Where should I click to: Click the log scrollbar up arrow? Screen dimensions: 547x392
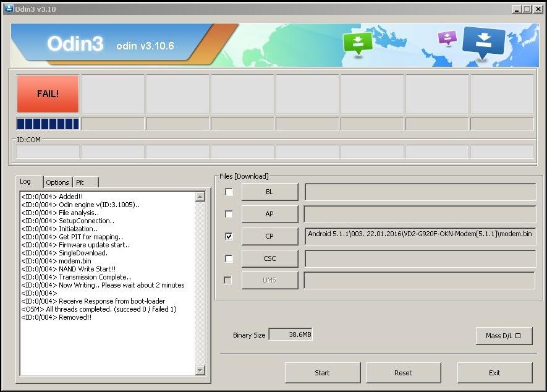point(200,197)
